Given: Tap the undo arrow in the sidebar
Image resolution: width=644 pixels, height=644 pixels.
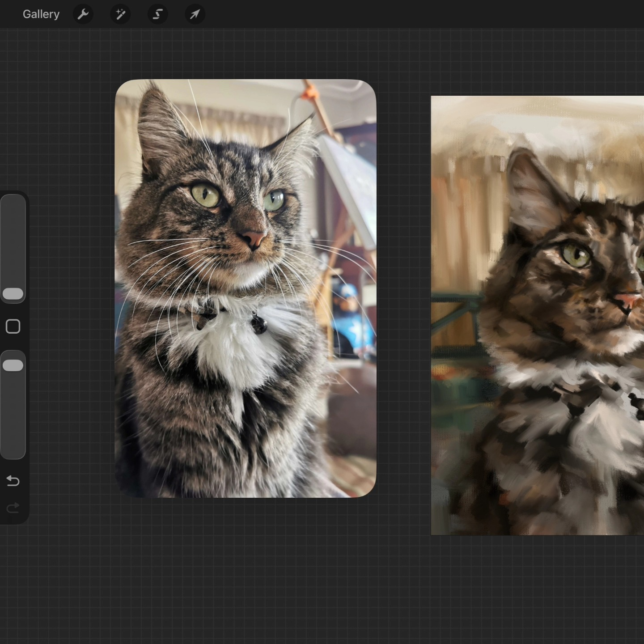Looking at the screenshot, I should click(x=13, y=481).
